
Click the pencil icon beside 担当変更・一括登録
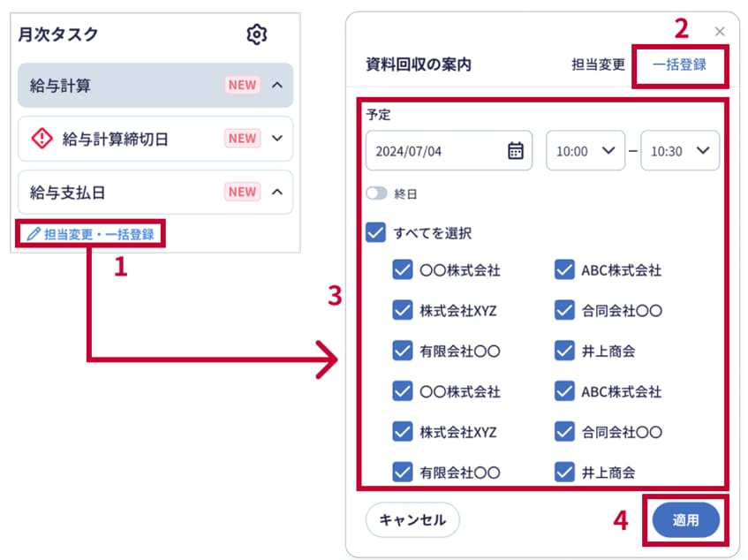pyautogui.click(x=34, y=234)
